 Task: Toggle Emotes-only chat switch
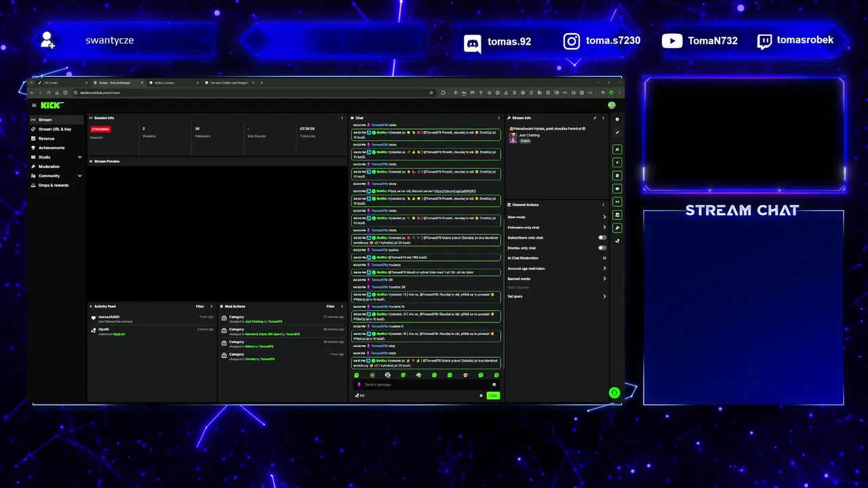click(602, 248)
